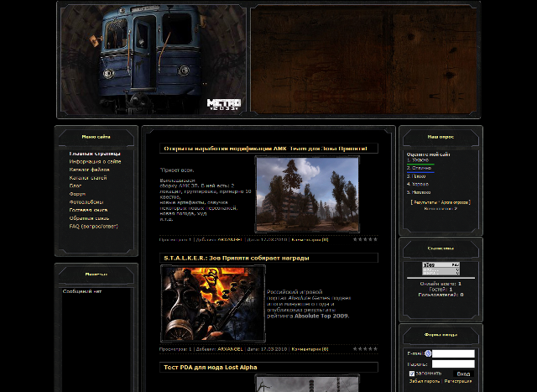Viewport: 537px width, 392px height.
Task: Open Архив опросов link
Action: (455, 202)
